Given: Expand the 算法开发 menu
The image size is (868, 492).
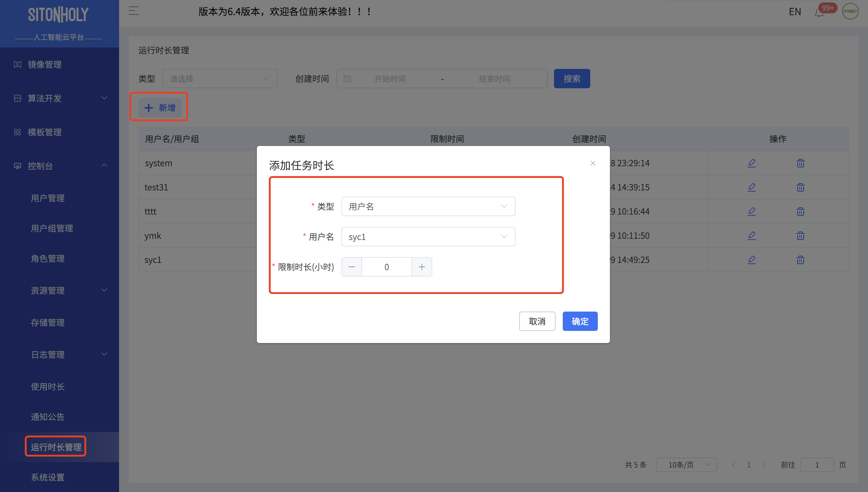Looking at the screenshot, I should point(60,98).
